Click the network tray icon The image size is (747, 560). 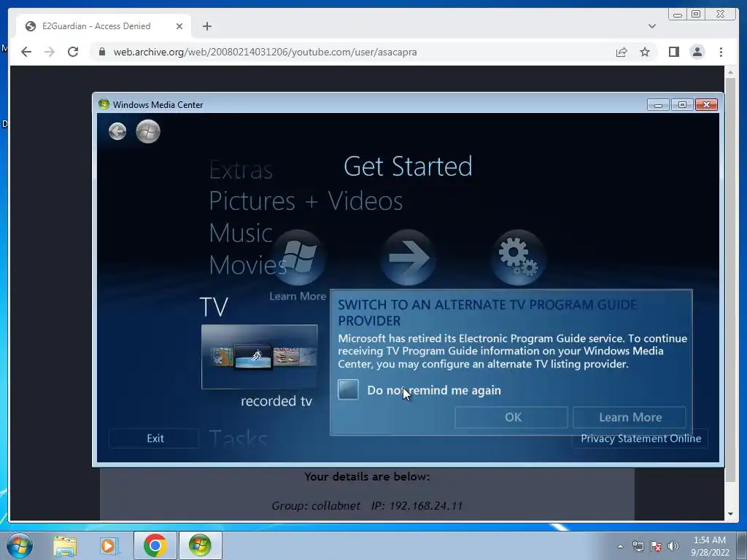(638, 547)
